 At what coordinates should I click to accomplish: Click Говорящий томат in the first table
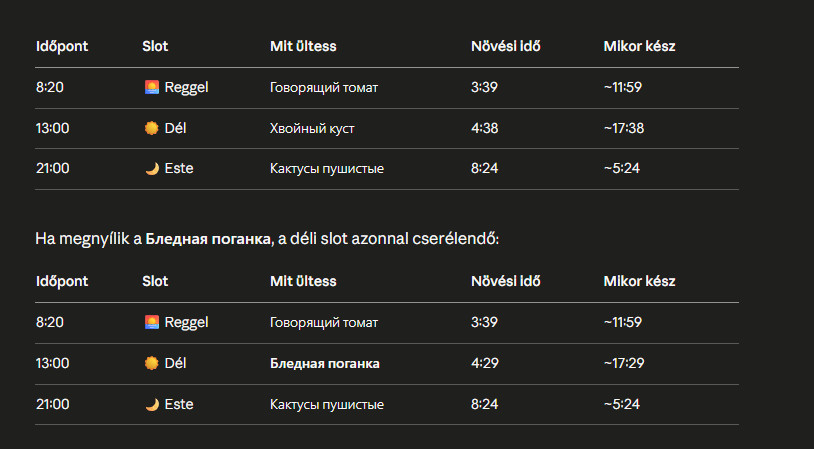[x=324, y=88]
